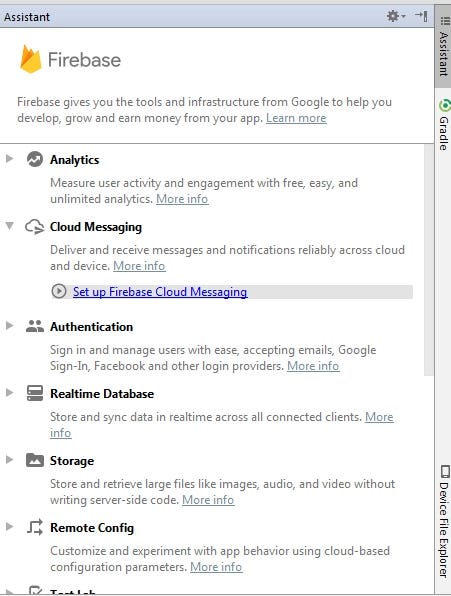Click the Assistant panel title text
The height and width of the screenshot is (596, 451).
(x=27, y=17)
